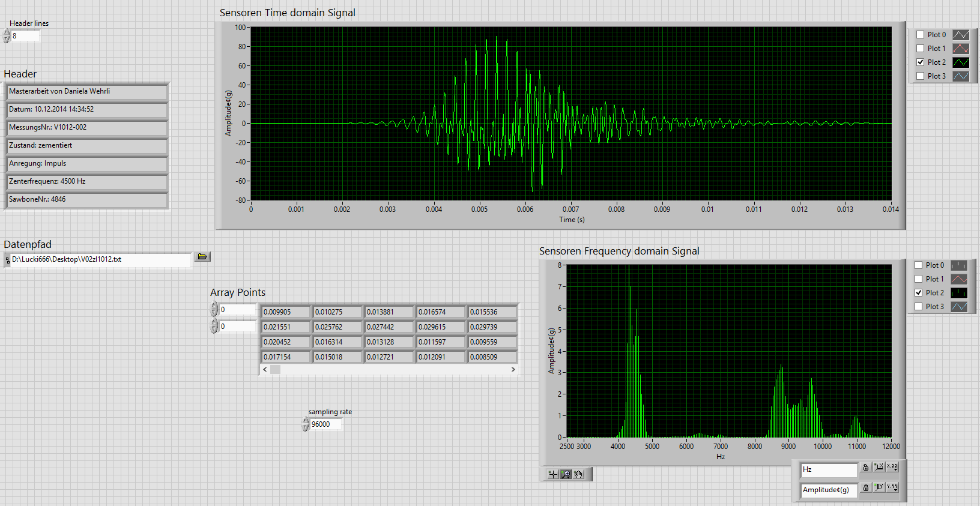Open Y axis format menu for Amplitude
This screenshot has height=506, width=980.
point(893,488)
